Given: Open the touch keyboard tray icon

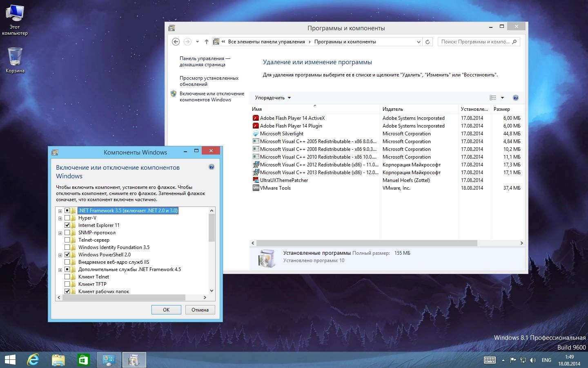Looking at the screenshot, I should pyautogui.click(x=490, y=360).
